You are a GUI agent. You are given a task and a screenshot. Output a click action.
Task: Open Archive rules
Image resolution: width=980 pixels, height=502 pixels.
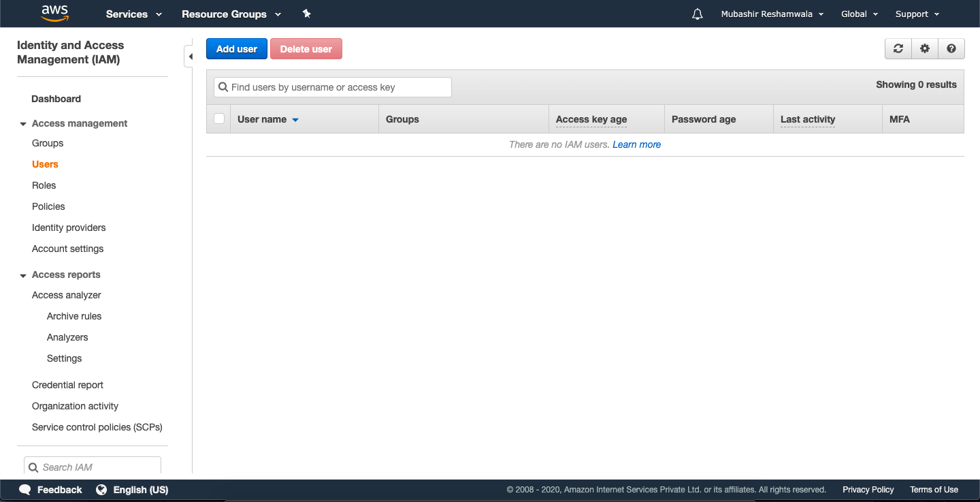[74, 316]
